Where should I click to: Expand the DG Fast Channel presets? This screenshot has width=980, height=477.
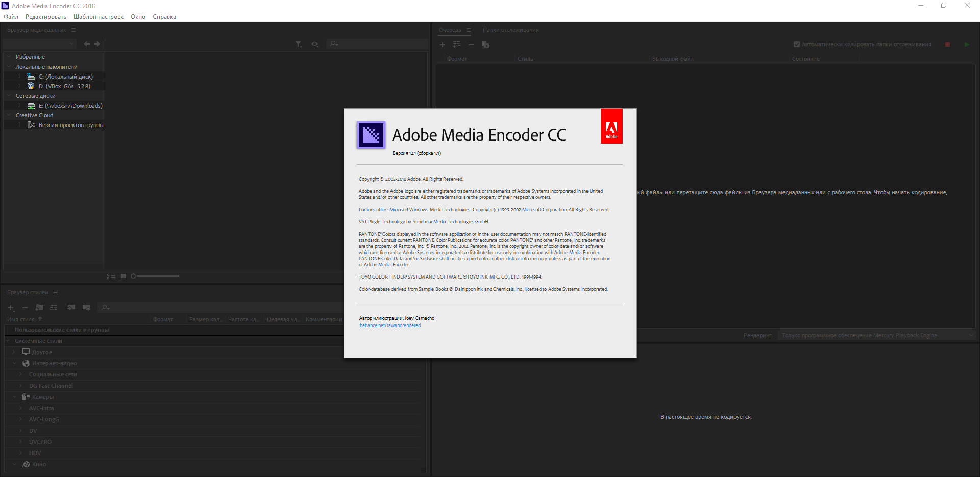[21, 386]
